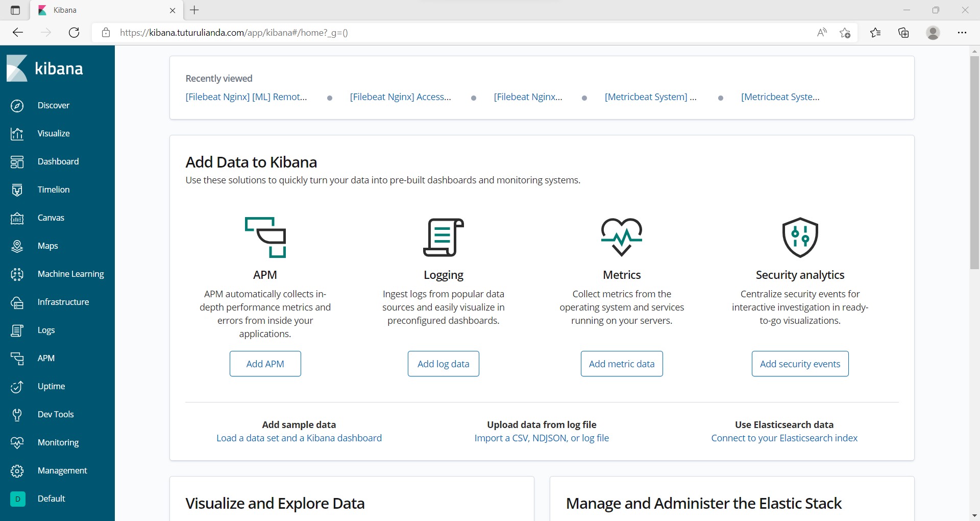The height and width of the screenshot is (521, 980).
Task: Go back with browser back arrow
Action: [x=18, y=33]
